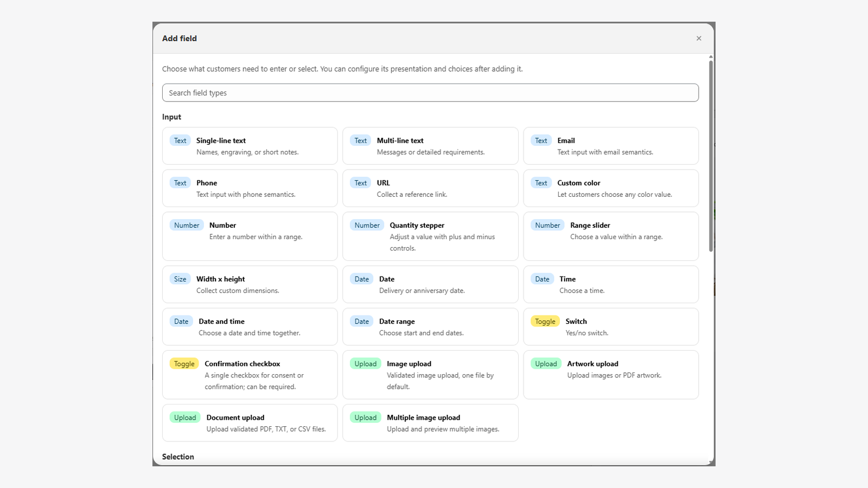This screenshot has height=488, width=868.
Task: Pick the Artwork upload field
Action: click(611, 375)
